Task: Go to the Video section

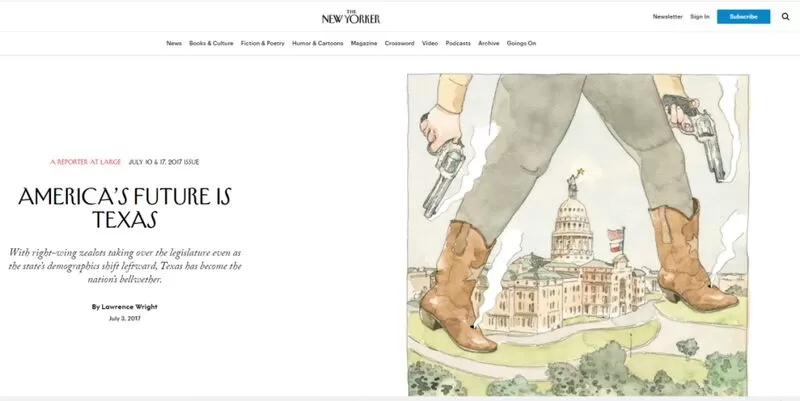Action: point(430,43)
